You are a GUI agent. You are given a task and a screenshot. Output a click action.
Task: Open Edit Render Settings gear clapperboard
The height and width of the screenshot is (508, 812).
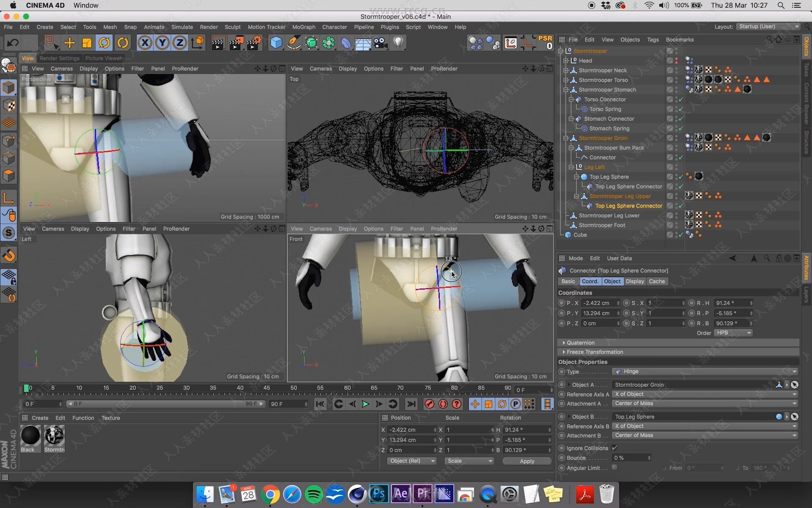(254, 42)
